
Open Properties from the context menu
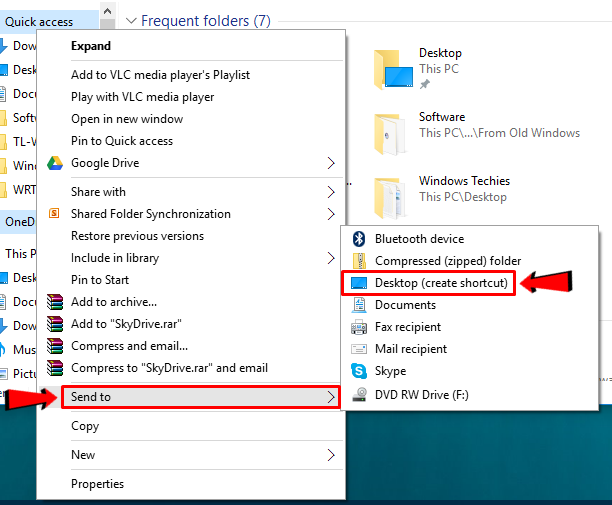(191, 484)
